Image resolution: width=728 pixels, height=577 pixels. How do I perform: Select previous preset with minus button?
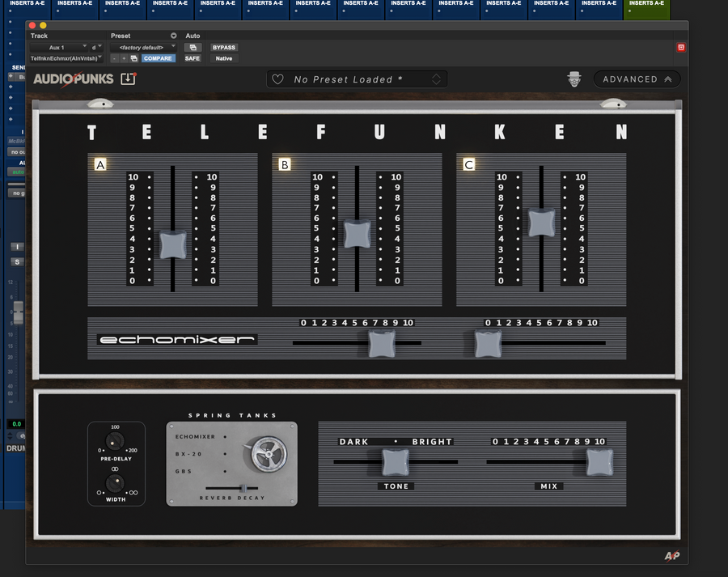tap(114, 58)
